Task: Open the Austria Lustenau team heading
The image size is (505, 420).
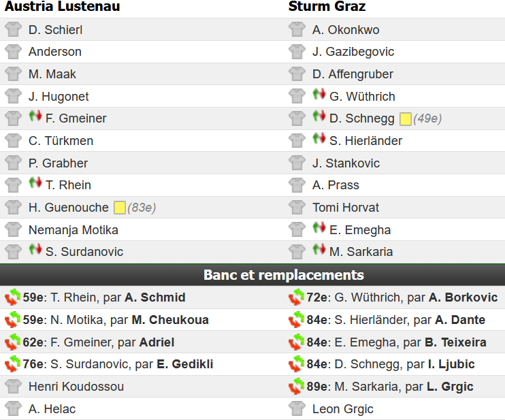Action: [63, 6]
